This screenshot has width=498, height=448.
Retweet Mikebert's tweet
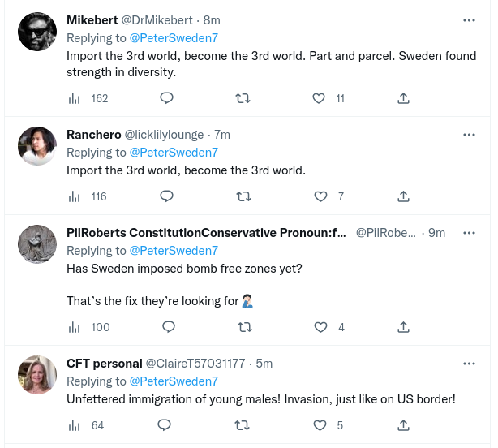point(242,98)
